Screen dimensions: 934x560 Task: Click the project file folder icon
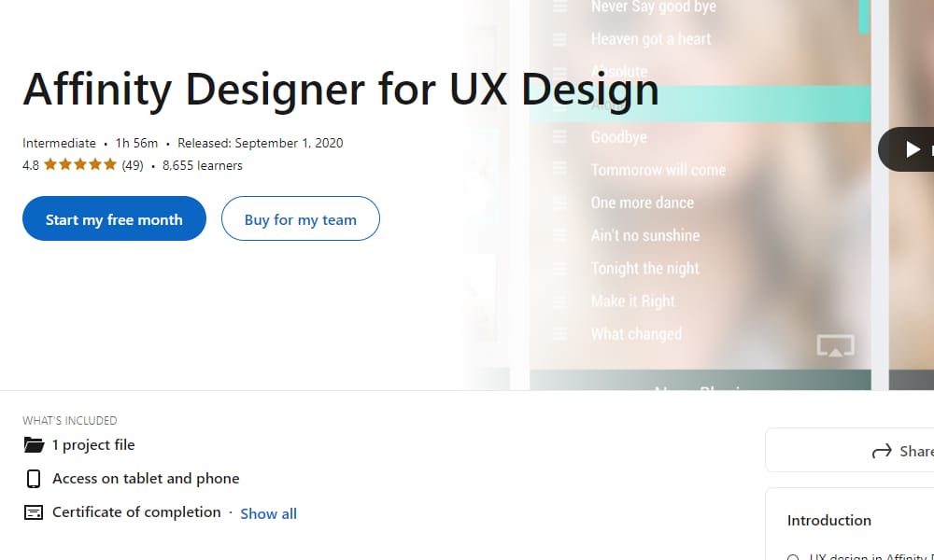point(34,444)
